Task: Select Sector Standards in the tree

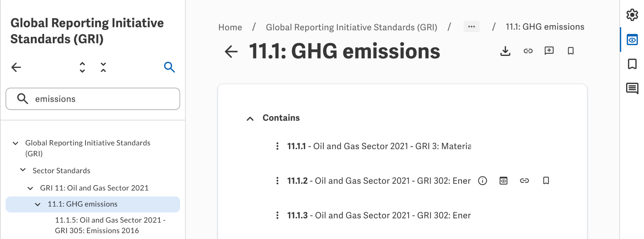Action: 62,171
